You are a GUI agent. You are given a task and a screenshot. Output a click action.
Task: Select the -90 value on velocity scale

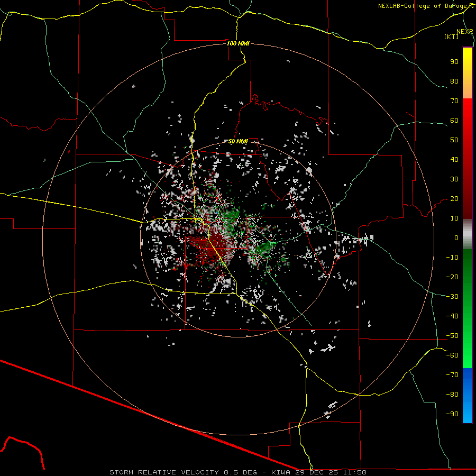(x=452, y=414)
